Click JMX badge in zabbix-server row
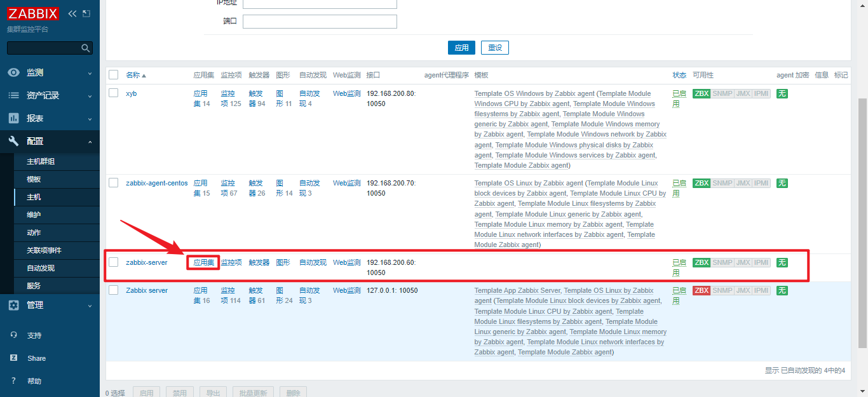This screenshot has height=397, width=868. 743,262
